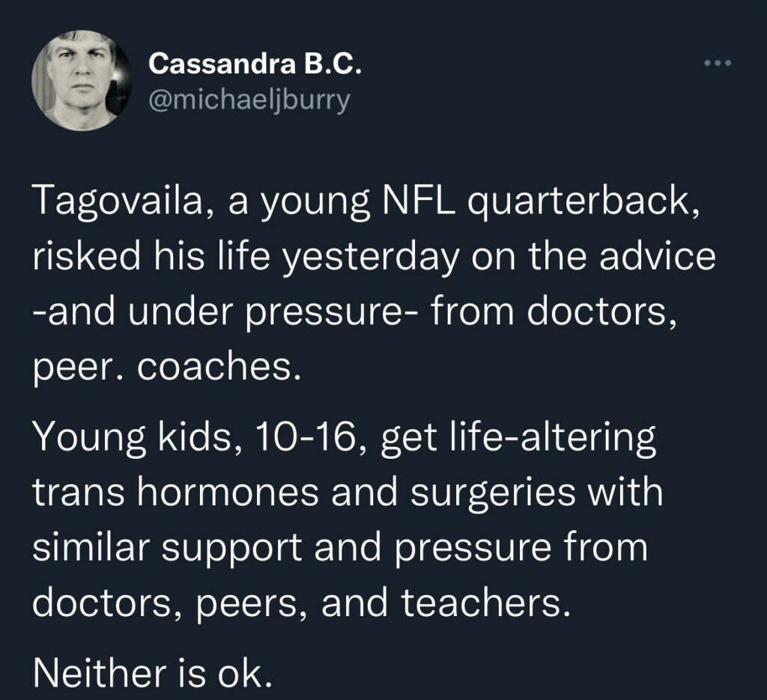Click the "similar support and pressure from" line
Screen dimensions: 767x700
coord(340,548)
